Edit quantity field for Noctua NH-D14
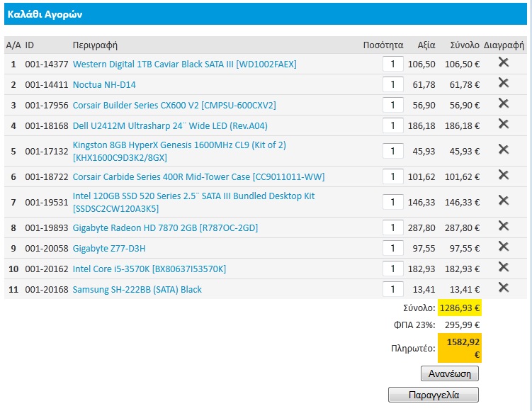 [x=393, y=84]
